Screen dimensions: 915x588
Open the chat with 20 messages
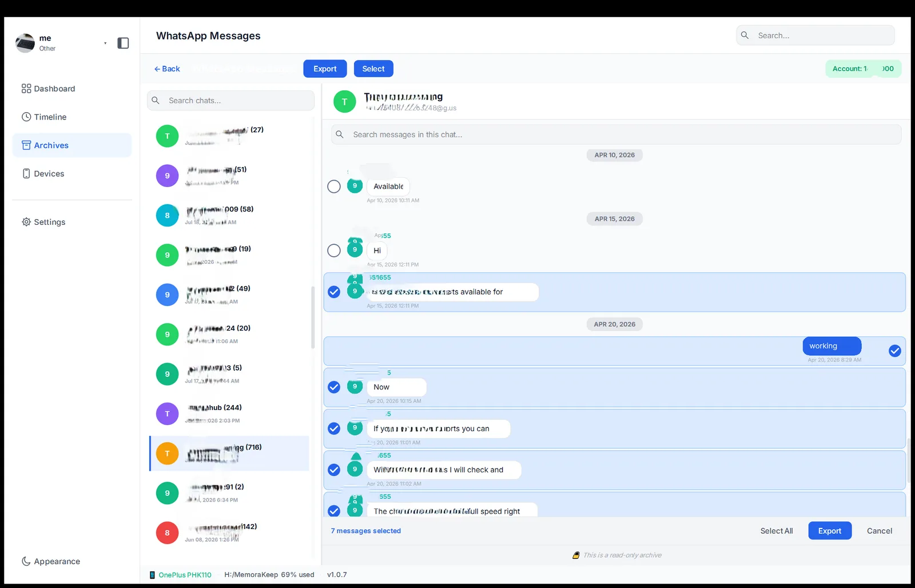pos(229,334)
